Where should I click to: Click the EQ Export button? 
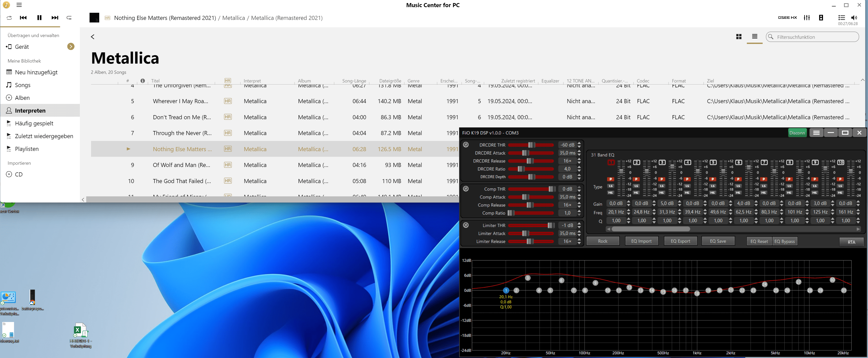pyautogui.click(x=680, y=241)
